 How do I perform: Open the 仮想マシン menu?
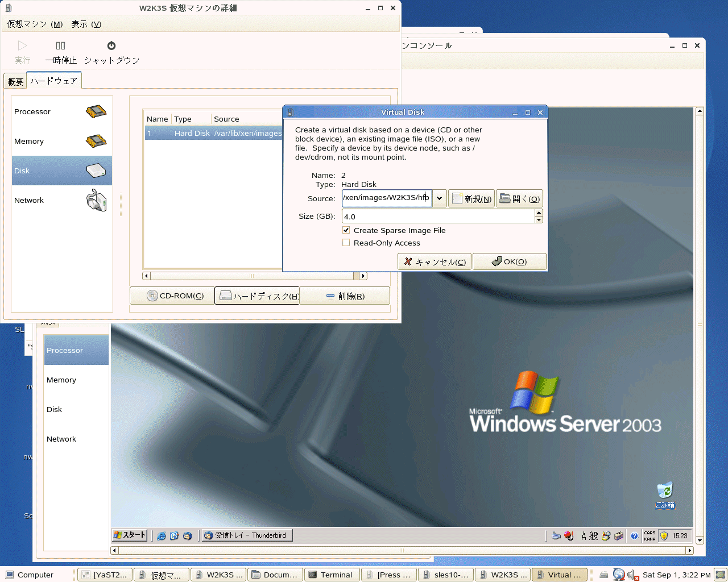click(35, 24)
